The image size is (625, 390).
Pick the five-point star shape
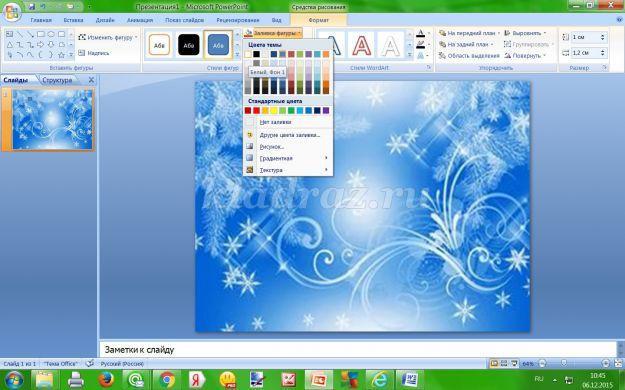pyautogui.click(x=61, y=55)
